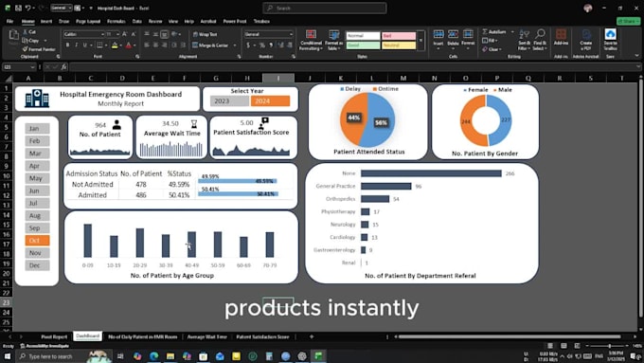The width and height of the screenshot is (644, 363).
Task: Click the Align Left icon
Action: coord(147,45)
